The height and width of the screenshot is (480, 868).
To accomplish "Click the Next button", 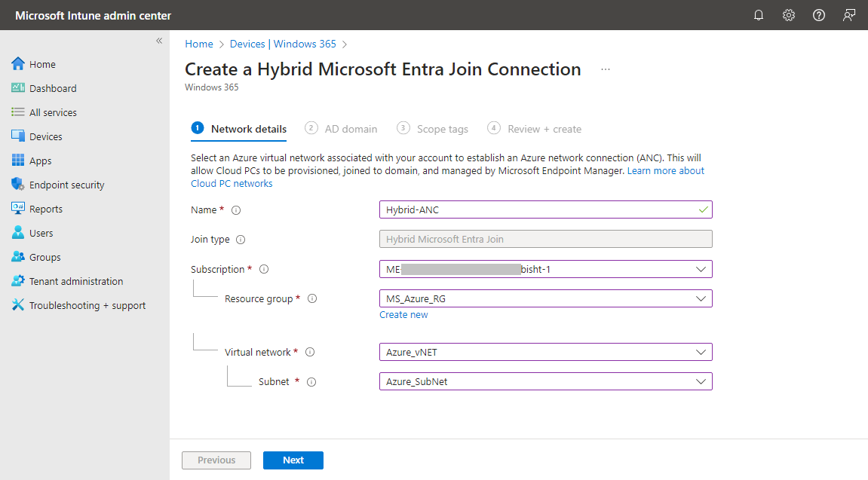I will pyautogui.click(x=293, y=460).
